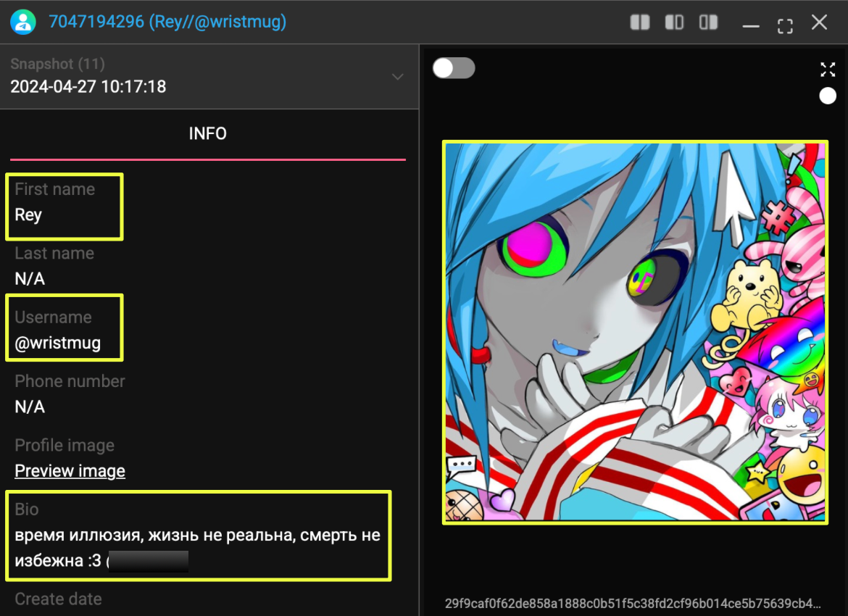
Task: Select the equal split two-panel layout icon
Action: pyautogui.click(x=640, y=22)
